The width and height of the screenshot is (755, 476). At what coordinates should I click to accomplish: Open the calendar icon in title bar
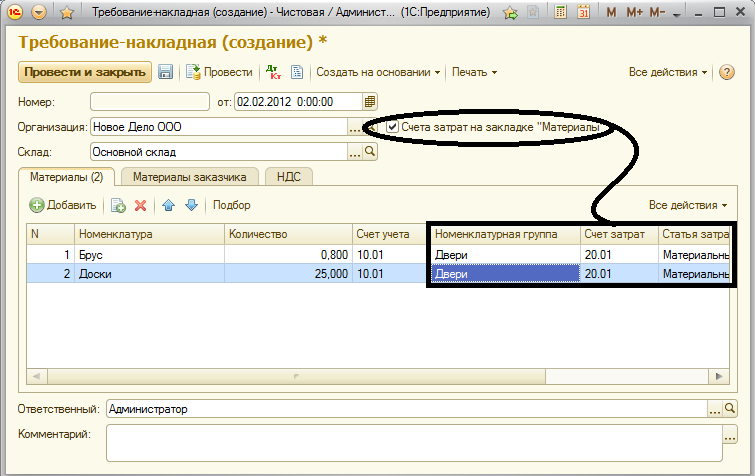tap(584, 12)
